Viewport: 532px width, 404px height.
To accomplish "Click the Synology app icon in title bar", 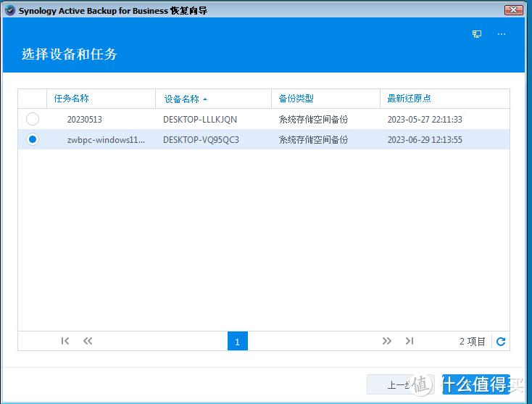I will pyautogui.click(x=10, y=11).
